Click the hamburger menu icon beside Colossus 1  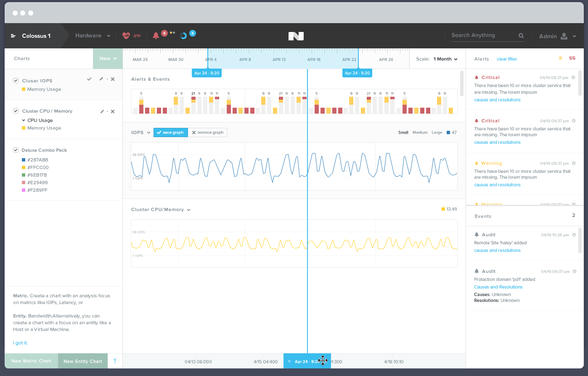coord(13,36)
